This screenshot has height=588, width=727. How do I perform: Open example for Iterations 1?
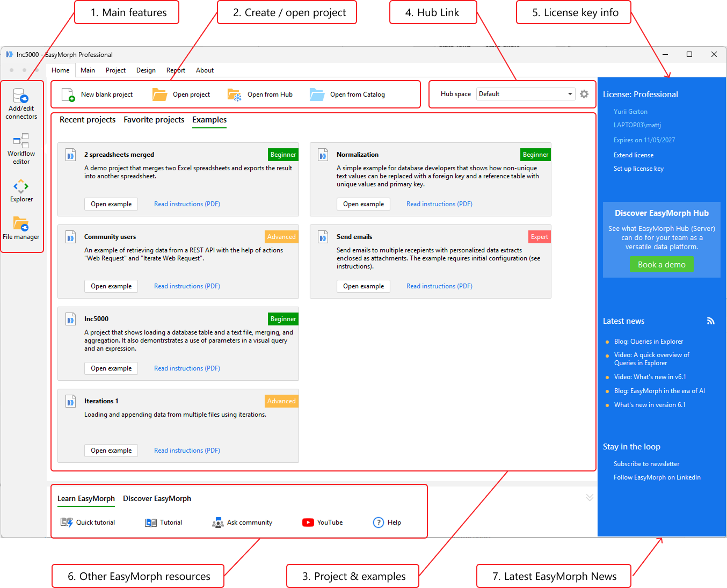(111, 451)
